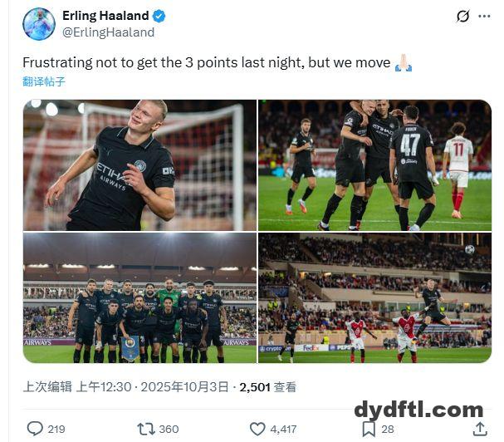Click the 翻译帖子 translate link
504x442 pixels.
(44, 81)
